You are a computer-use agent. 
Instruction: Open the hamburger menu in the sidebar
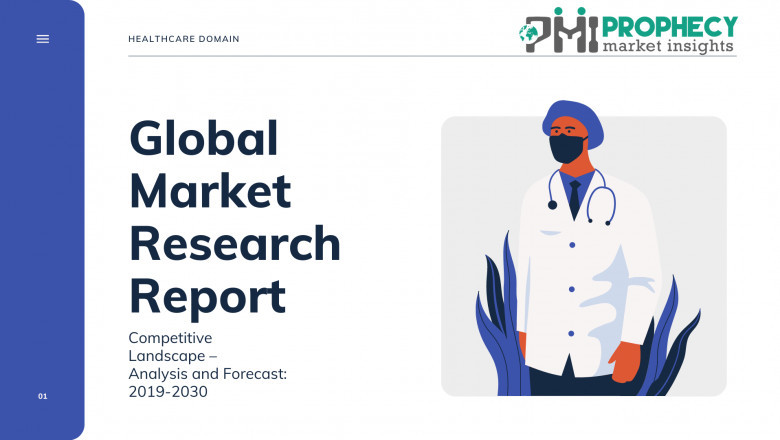click(42, 39)
